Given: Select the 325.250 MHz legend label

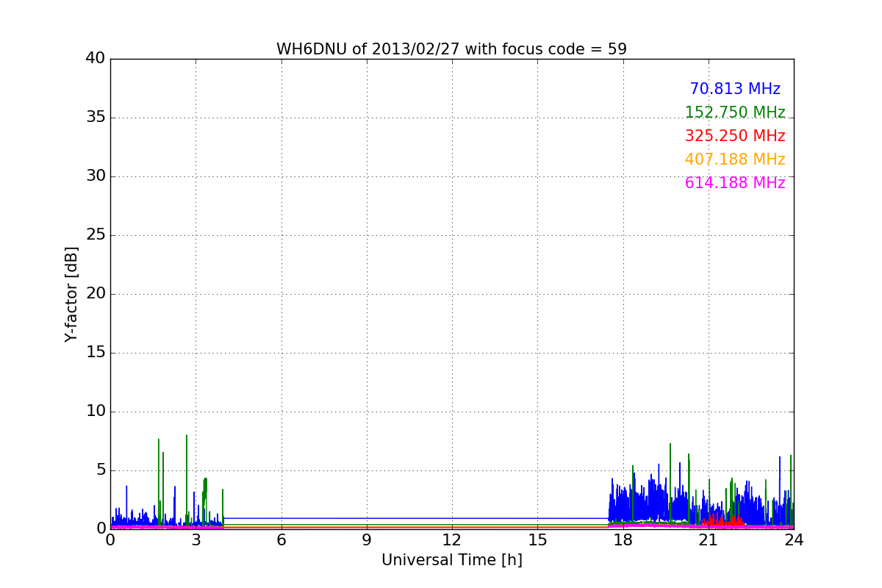Looking at the screenshot, I should [x=735, y=136].
